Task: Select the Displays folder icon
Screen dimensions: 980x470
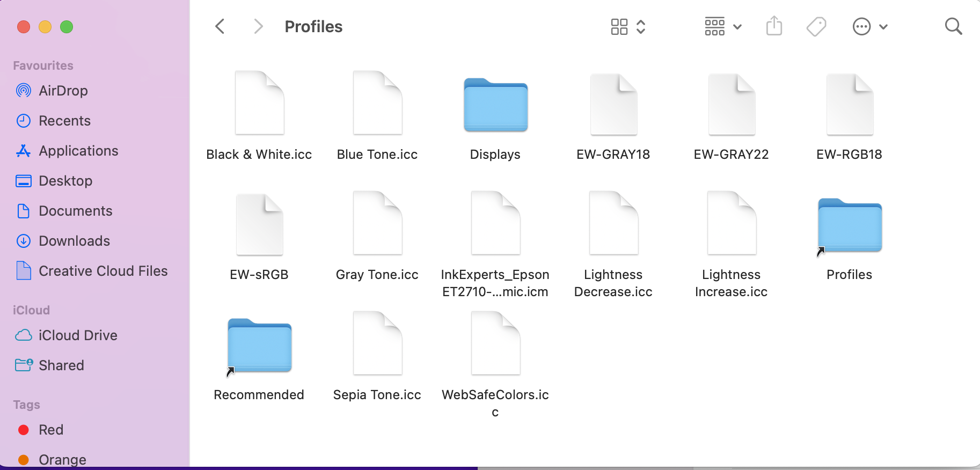Action: click(x=495, y=105)
